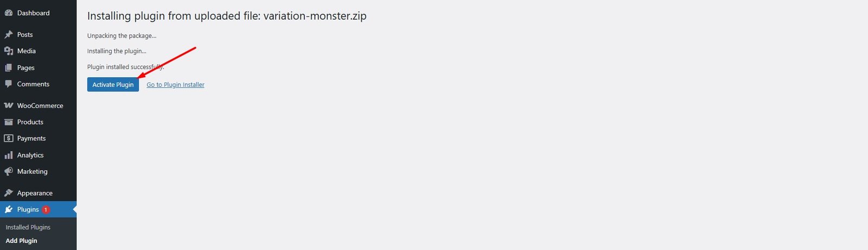Click the Comments speech bubble icon
Image resolution: width=868 pixels, height=250 pixels.
click(9, 84)
